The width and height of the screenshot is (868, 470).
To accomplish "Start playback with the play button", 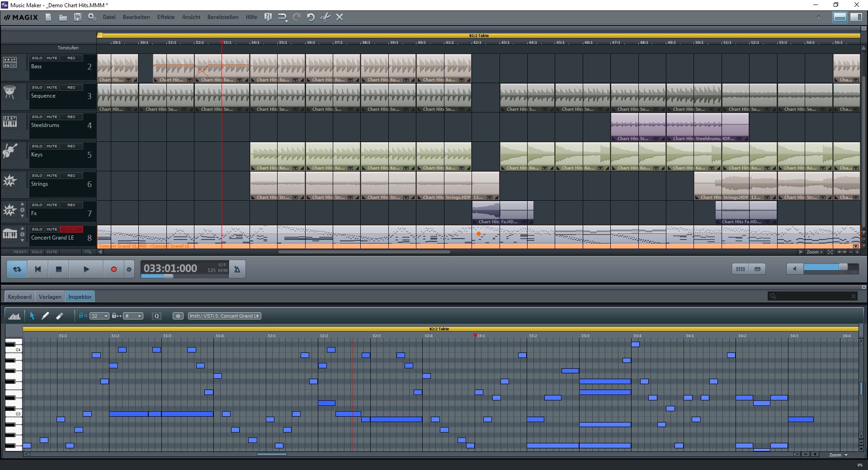I will [86, 269].
